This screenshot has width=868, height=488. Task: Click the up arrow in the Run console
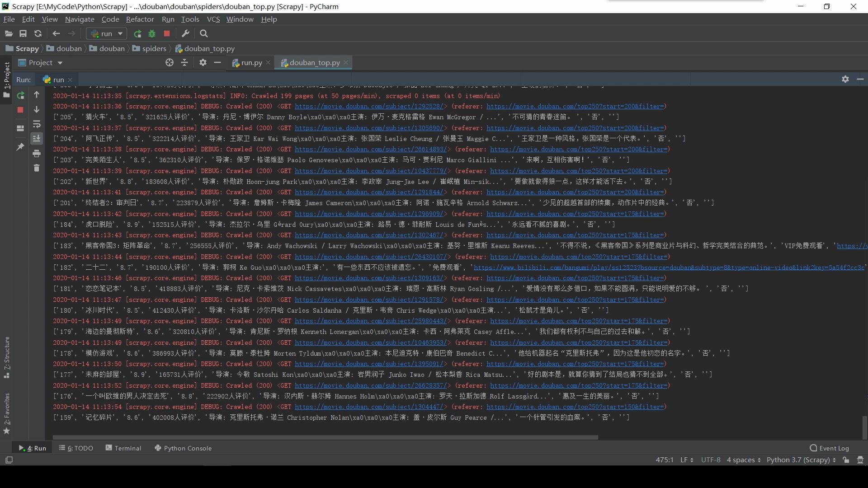click(x=37, y=95)
